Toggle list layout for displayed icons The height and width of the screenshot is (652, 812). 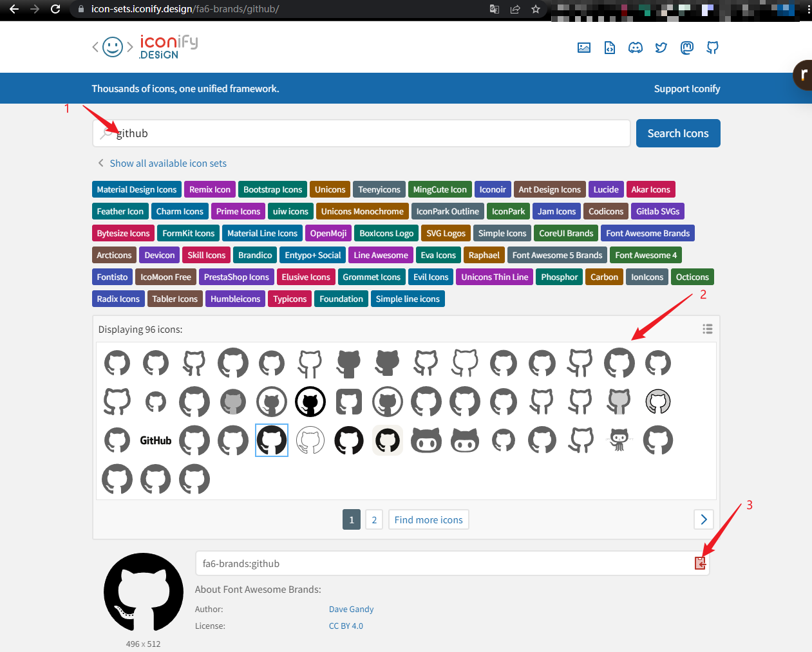tap(708, 329)
